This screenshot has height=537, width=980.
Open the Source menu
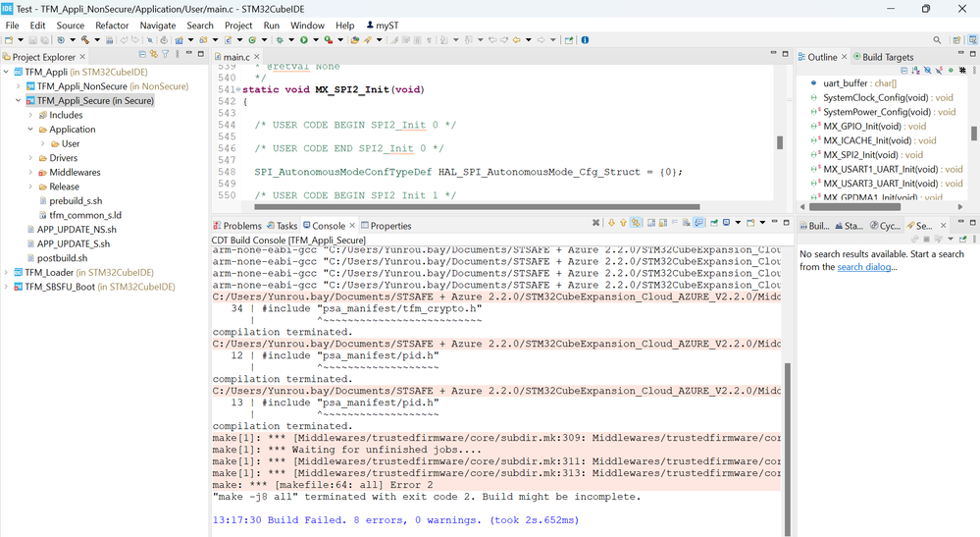click(x=70, y=26)
